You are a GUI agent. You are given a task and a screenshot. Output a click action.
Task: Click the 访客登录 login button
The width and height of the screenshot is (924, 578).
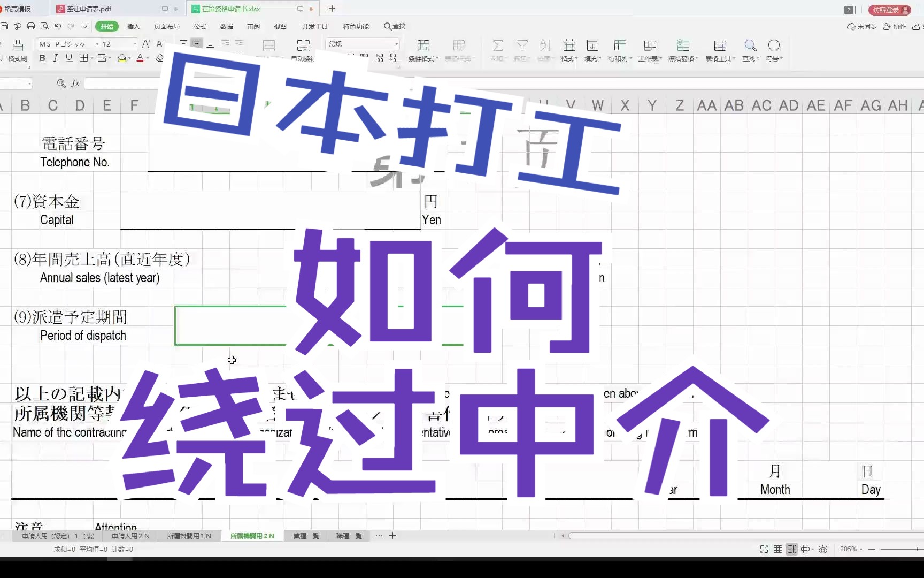click(890, 10)
